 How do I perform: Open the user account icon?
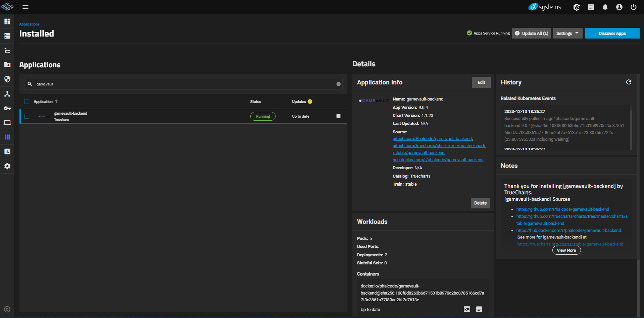pyautogui.click(x=619, y=7)
